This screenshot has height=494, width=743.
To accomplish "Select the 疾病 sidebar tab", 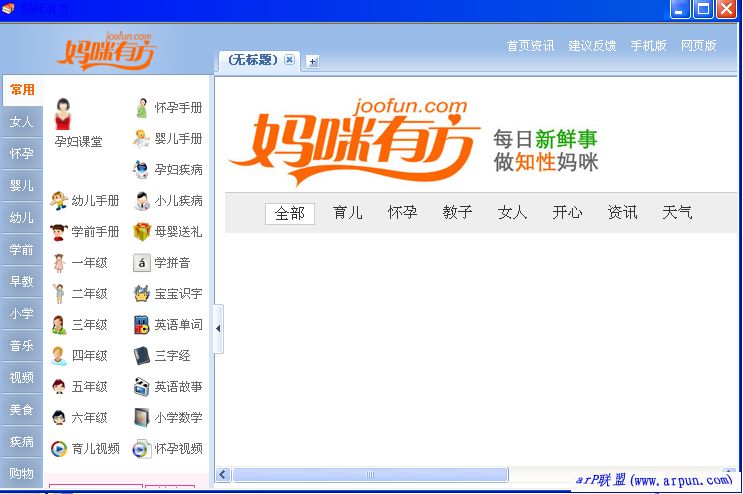I will (22, 442).
